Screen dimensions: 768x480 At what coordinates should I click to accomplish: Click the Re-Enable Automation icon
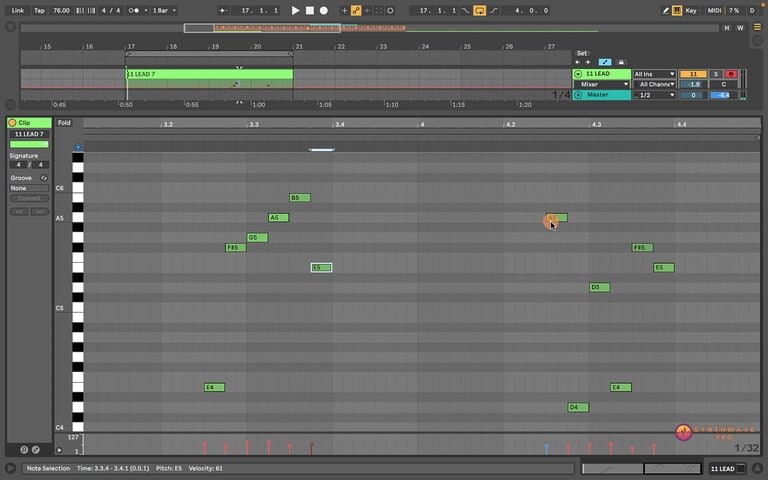click(367, 10)
